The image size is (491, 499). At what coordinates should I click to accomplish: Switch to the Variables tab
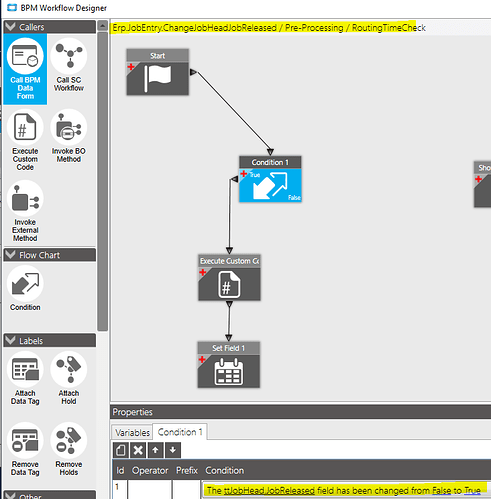click(132, 432)
